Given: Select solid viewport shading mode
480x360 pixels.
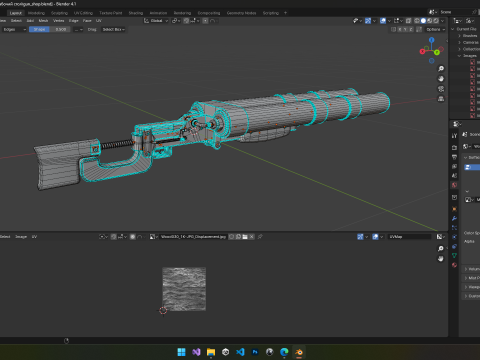Looking at the screenshot, I should click(x=423, y=21).
